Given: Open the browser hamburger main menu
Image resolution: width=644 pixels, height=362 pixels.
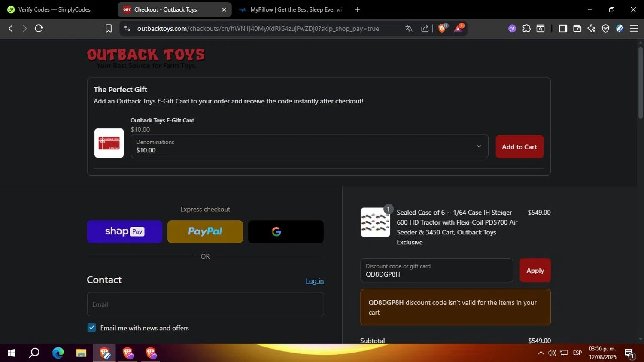Looking at the screenshot, I should pos(634,28).
